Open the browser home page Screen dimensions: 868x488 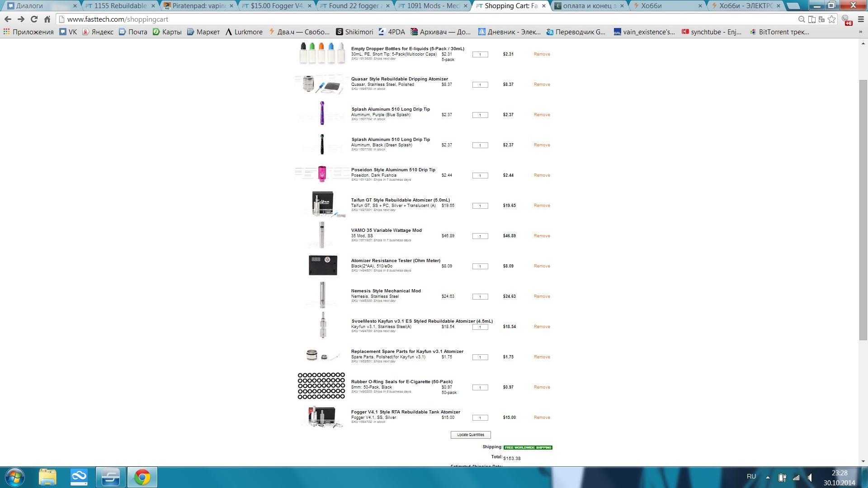click(x=47, y=19)
